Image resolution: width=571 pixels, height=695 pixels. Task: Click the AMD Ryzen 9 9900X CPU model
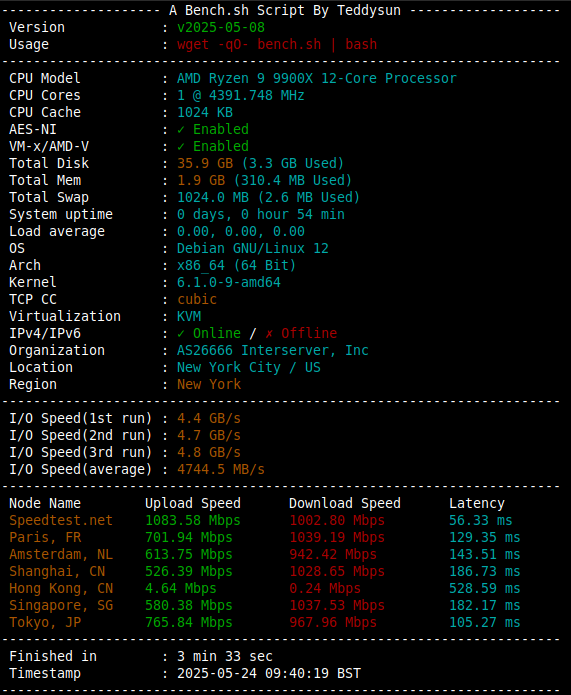click(x=317, y=78)
